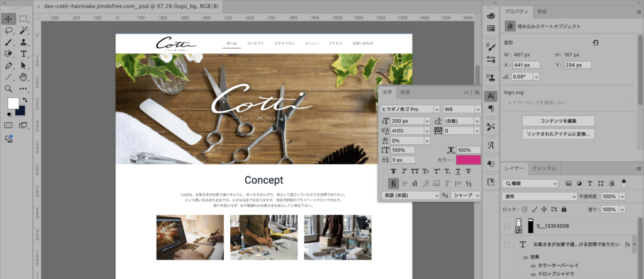Viewport: 644px width, 279px height.
Task: Open the pink text color swatch
Action: tap(469, 160)
